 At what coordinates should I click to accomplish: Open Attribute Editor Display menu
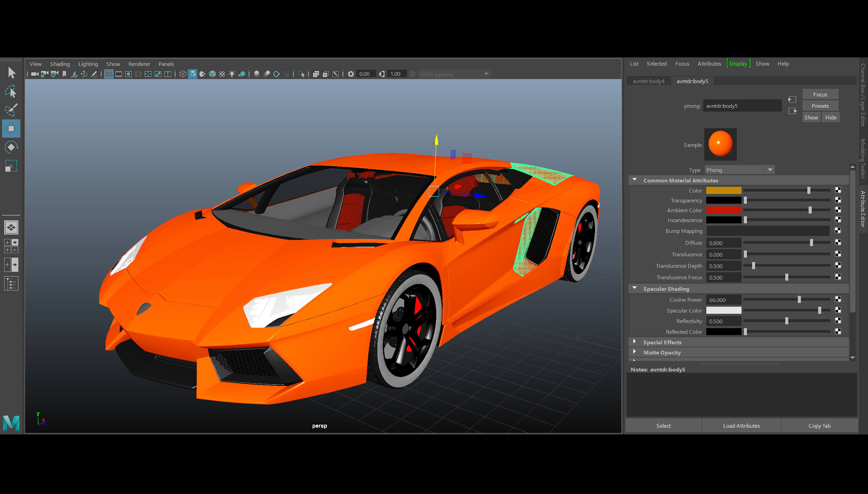[x=738, y=64]
